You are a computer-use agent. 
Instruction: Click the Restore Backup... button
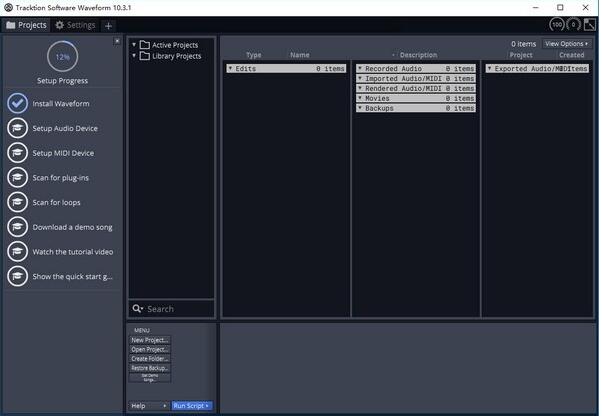click(150, 368)
